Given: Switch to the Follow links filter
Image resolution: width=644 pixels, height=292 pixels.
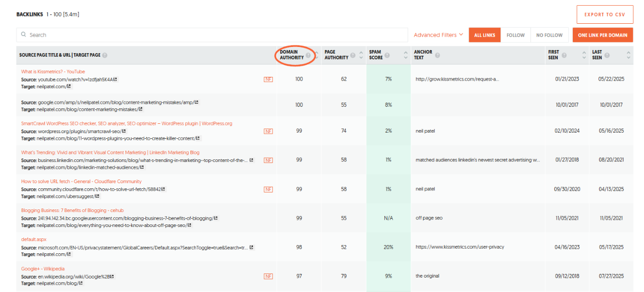Looking at the screenshot, I should click(x=516, y=35).
